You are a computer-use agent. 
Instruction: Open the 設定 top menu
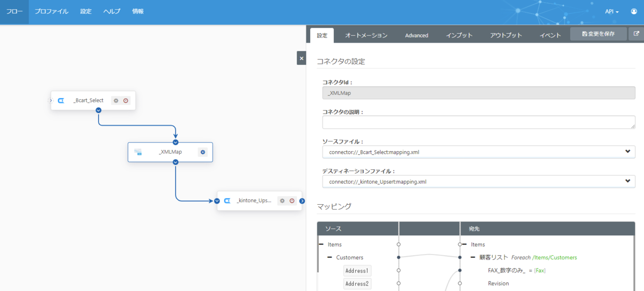point(86,11)
